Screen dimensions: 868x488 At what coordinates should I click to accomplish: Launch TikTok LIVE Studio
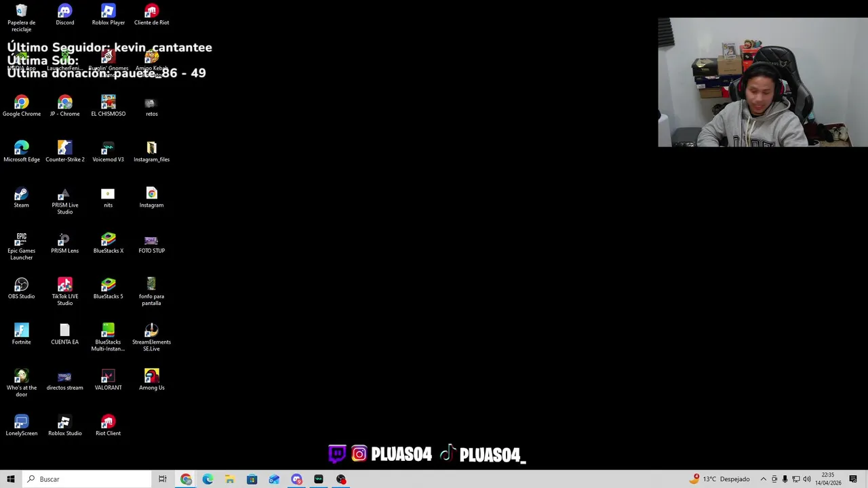point(64,291)
